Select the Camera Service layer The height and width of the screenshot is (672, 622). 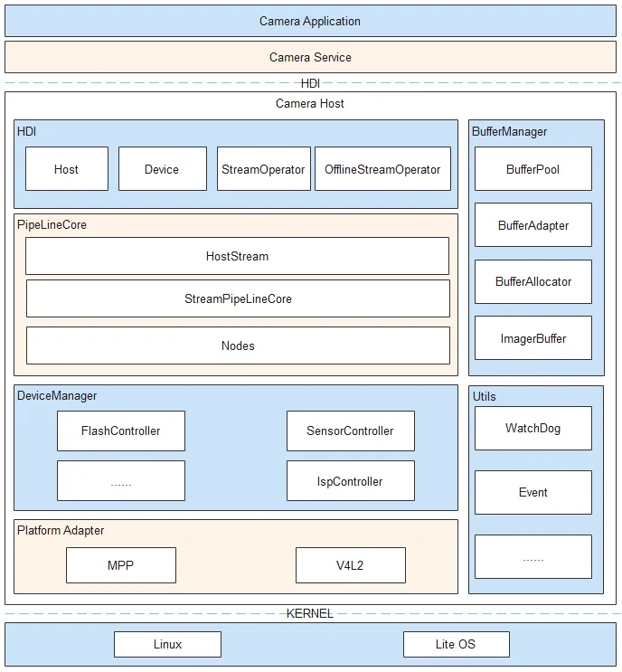click(x=311, y=57)
